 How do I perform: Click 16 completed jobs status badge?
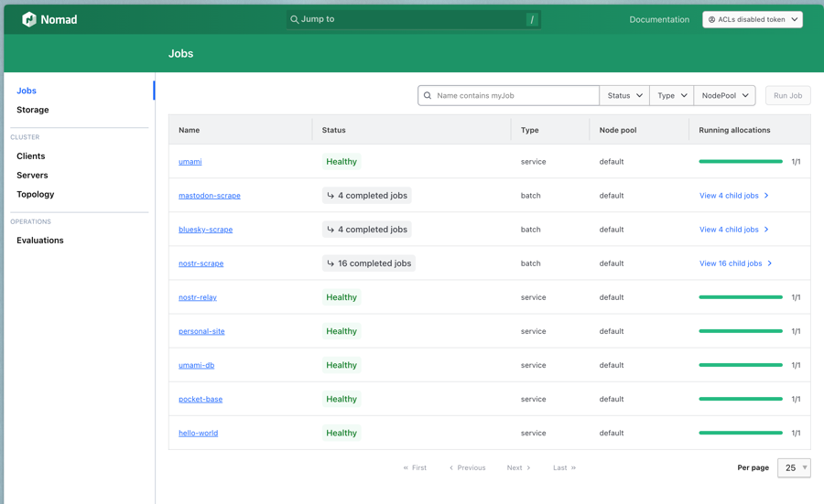coord(369,263)
